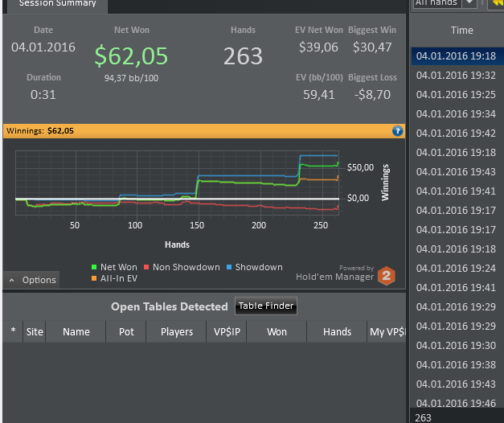Switch to the Session Summary tab
504x423 pixels.
pyautogui.click(x=57, y=4)
